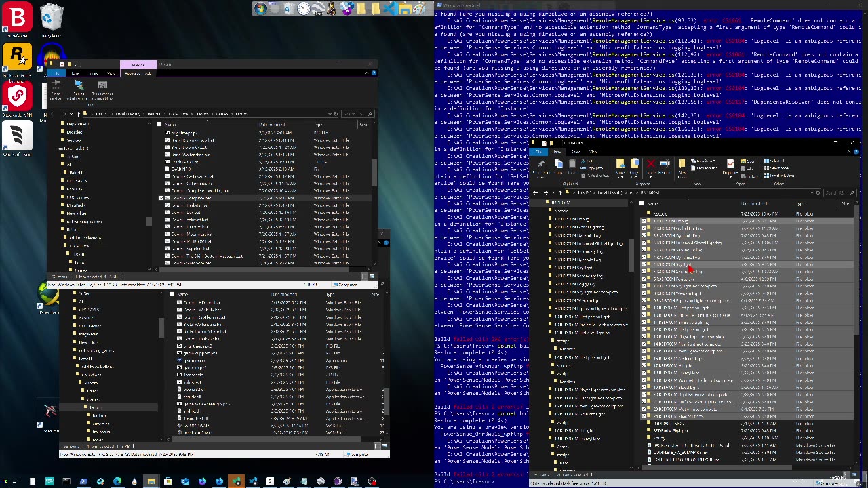Screen dimensions: 868x488
Task: Click the Visual Studio Code icon in top dock
Action: point(391,9)
